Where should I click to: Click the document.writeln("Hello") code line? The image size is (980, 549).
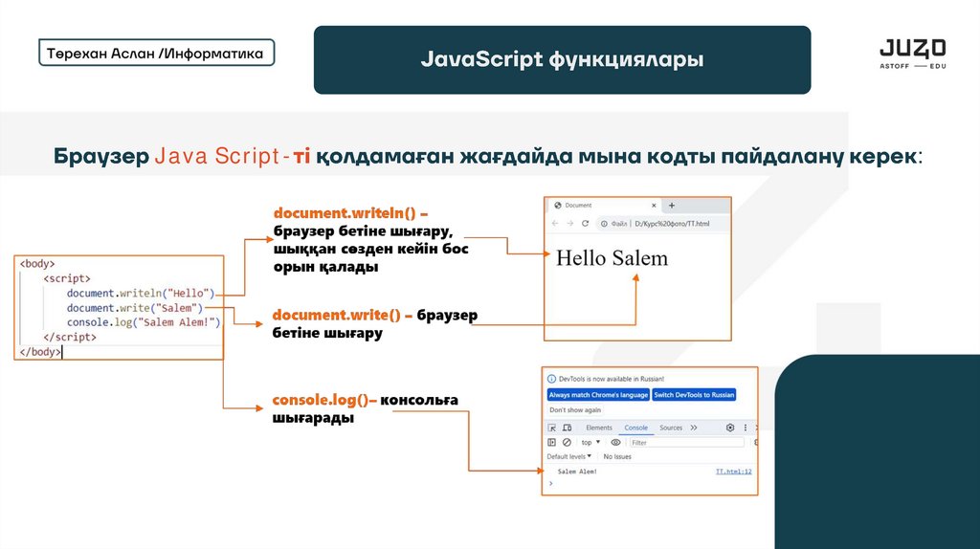click(141, 293)
